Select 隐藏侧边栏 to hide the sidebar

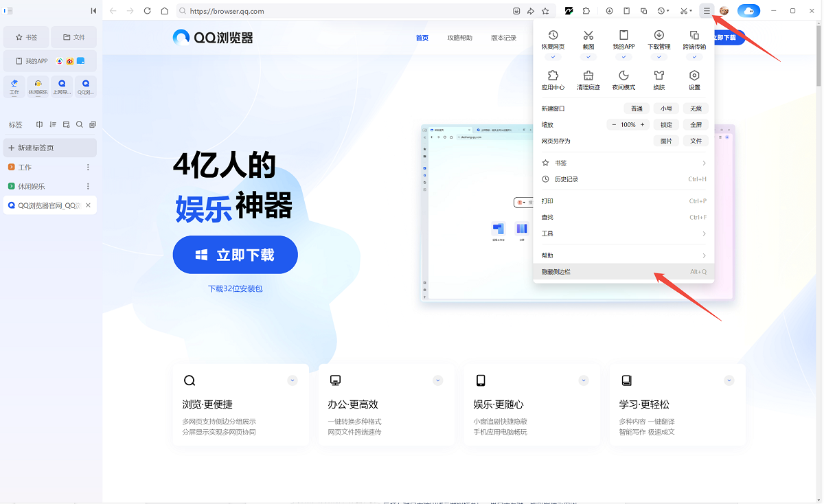tap(623, 272)
